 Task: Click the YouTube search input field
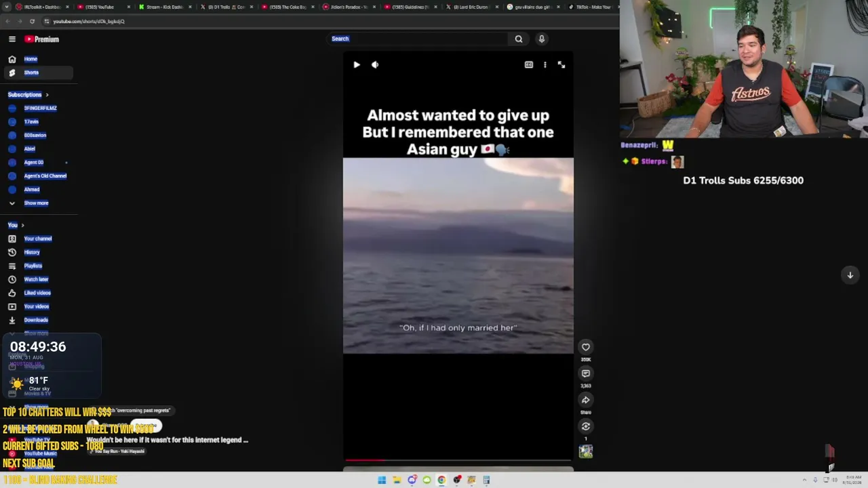pos(418,39)
